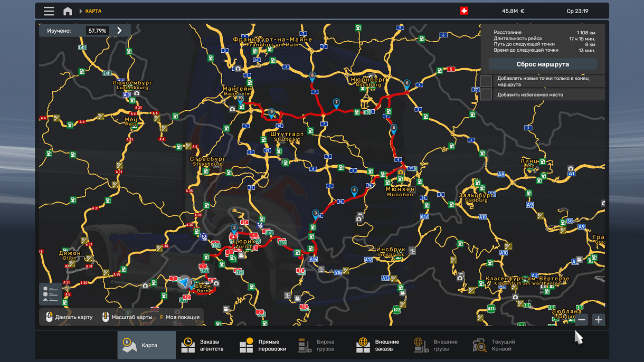
Task: Open the hamburger main menu
Action: click(x=49, y=11)
